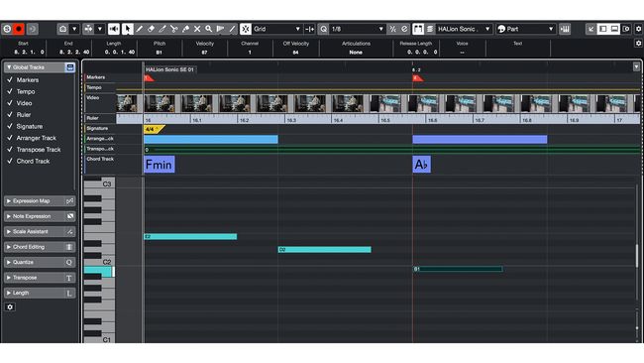
Task: Activate the red Record in Editor button
Action: tap(19, 29)
